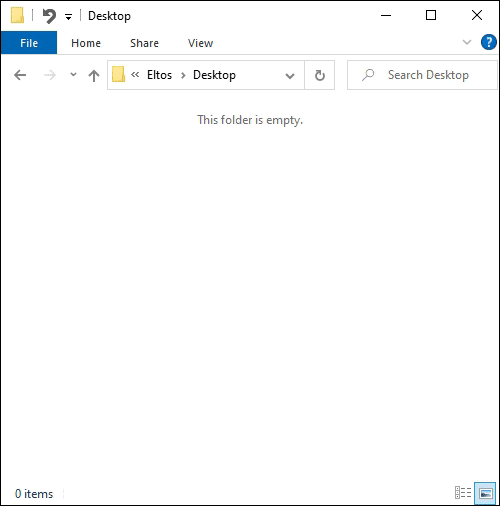Click the folder icon in title bar
The image size is (500, 506).
(x=17, y=15)
